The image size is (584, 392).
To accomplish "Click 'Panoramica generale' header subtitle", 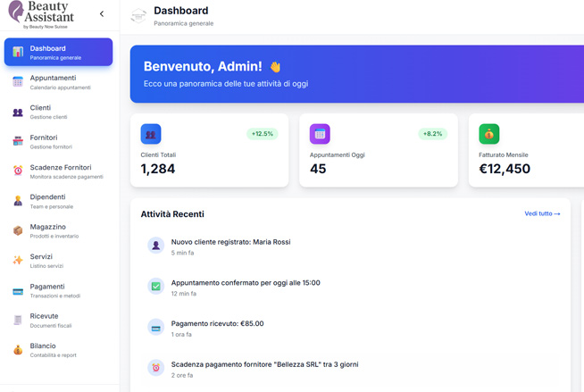I will click(184, 23).
